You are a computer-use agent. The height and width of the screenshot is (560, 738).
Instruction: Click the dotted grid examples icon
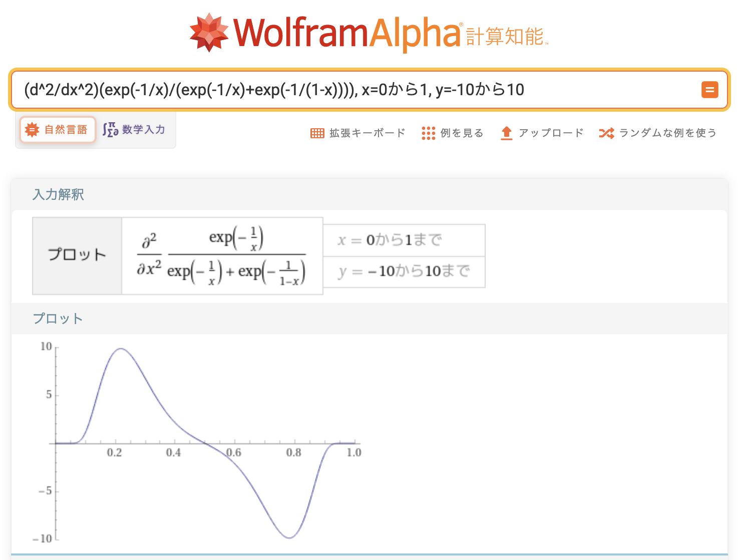[428, 133]
